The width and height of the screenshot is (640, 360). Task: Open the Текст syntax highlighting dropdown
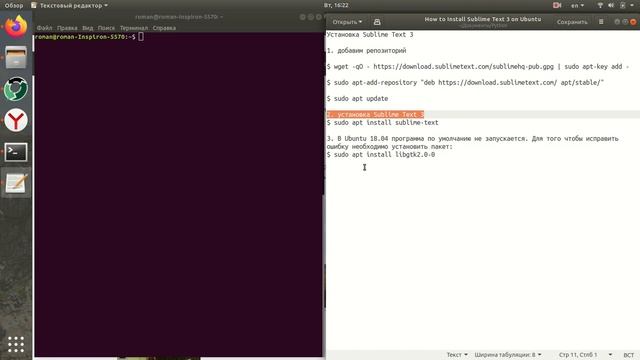pos(457,355)
